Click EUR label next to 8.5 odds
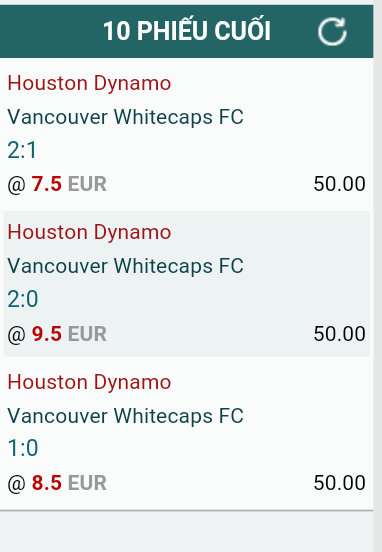382x552 pixels. [87, 483]
